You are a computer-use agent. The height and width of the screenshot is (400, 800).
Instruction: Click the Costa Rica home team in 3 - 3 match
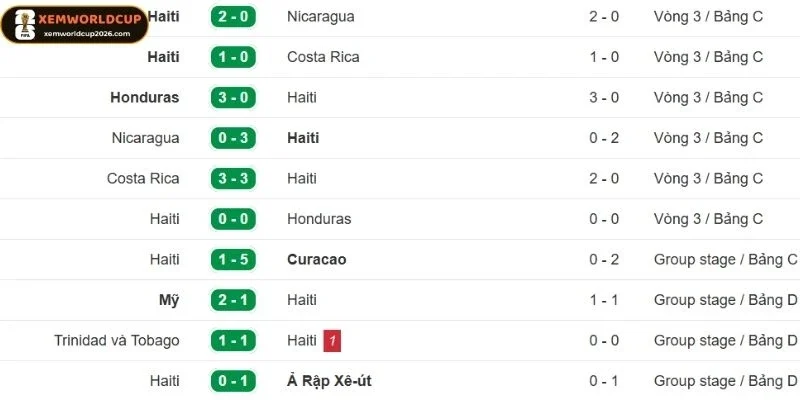pyautogui.click(x=143, y=178)
